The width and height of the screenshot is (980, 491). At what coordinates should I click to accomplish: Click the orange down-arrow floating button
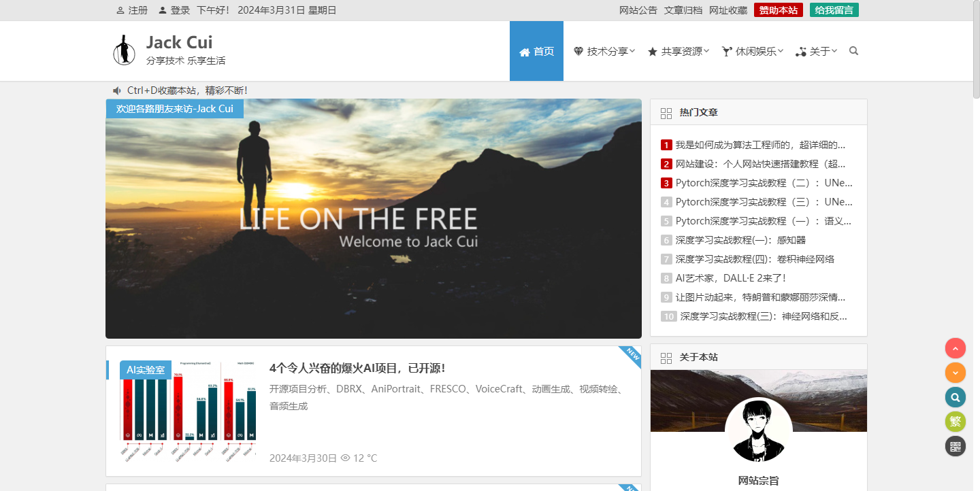pyautogui.click(x=955, y=373)
